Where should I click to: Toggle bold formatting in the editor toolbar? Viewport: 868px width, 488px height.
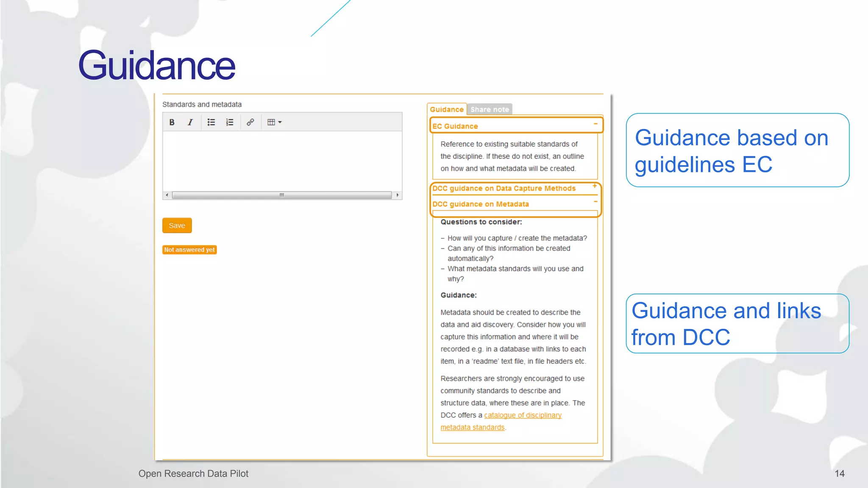click(x=172, y=122)
